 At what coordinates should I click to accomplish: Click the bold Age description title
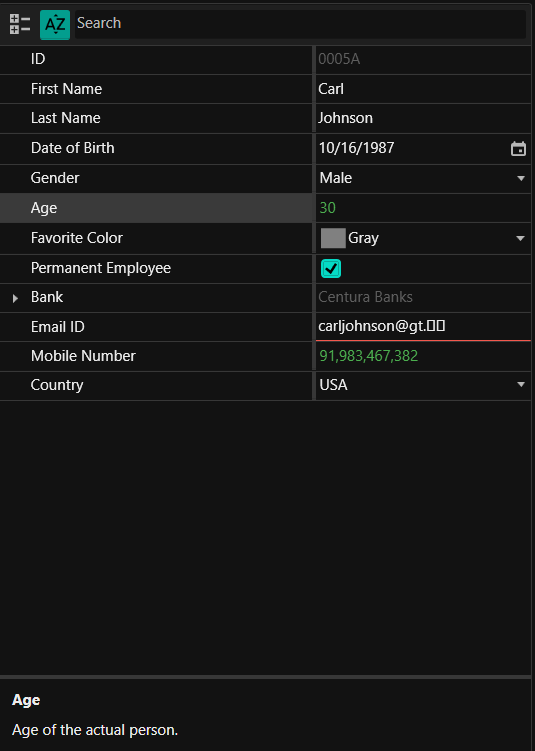[26, 700]
